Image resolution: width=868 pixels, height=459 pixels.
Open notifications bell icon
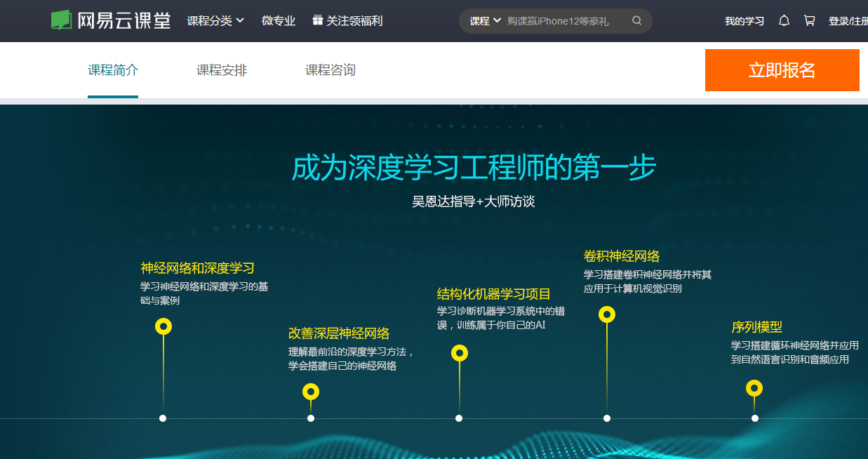(x=784, y=21)
